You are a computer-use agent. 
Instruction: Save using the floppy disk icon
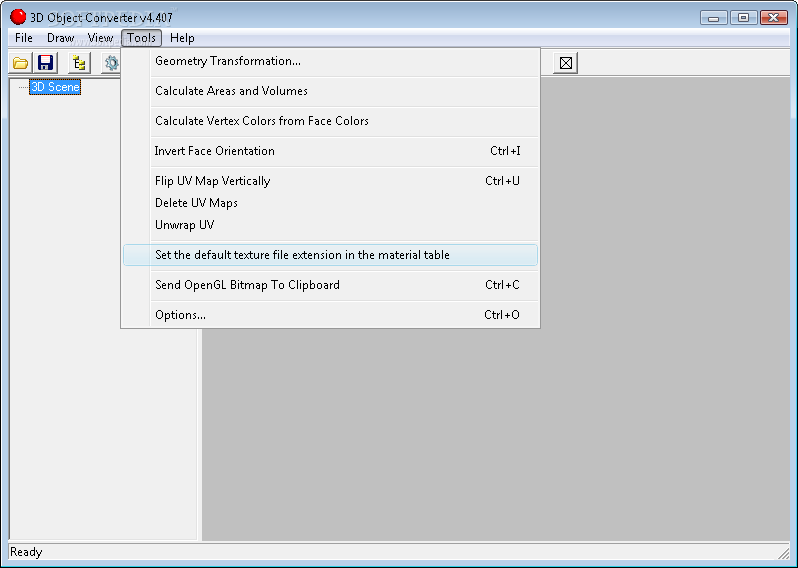pos(46,63)
